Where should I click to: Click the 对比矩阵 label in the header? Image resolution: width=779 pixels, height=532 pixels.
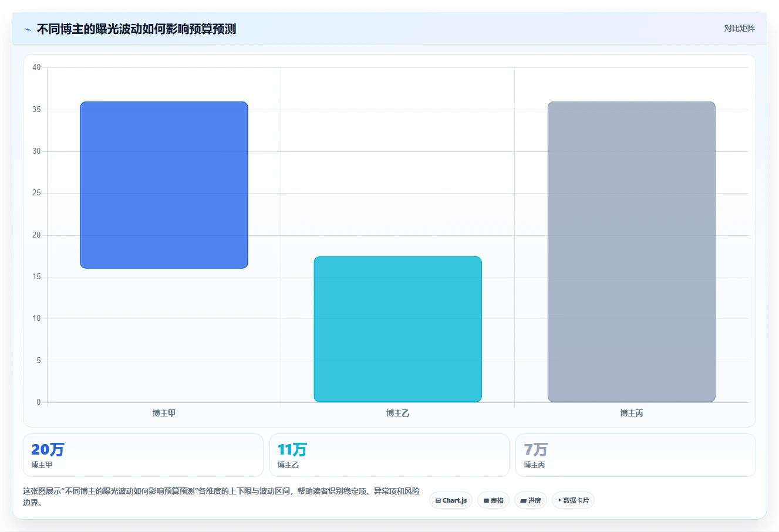click(739, 28)
